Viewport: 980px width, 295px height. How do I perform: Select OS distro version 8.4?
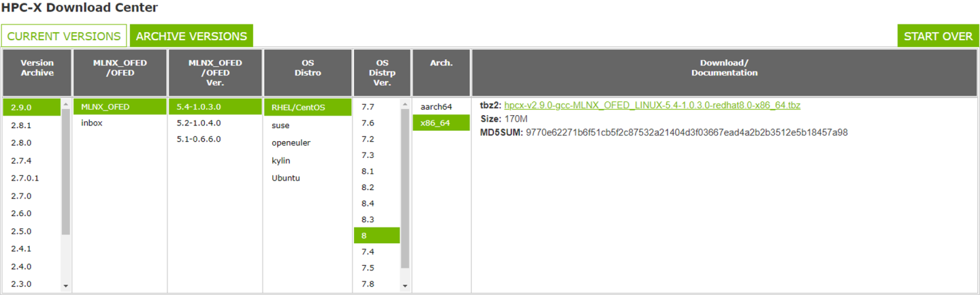[367, 203]
